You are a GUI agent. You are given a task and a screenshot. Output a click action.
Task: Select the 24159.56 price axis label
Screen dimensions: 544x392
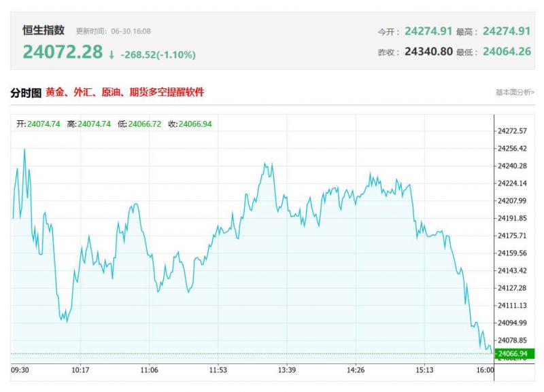pos(512,253)
